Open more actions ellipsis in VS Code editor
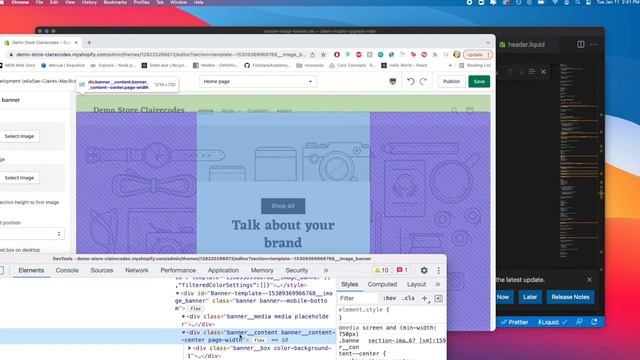The width and height of the screenshot is (640, 360). [x=594, y=44]
